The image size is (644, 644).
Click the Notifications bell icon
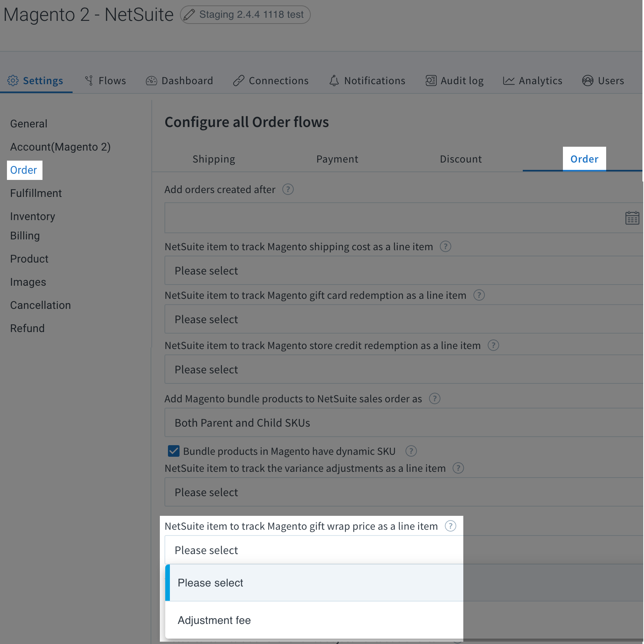coord(334,80)
